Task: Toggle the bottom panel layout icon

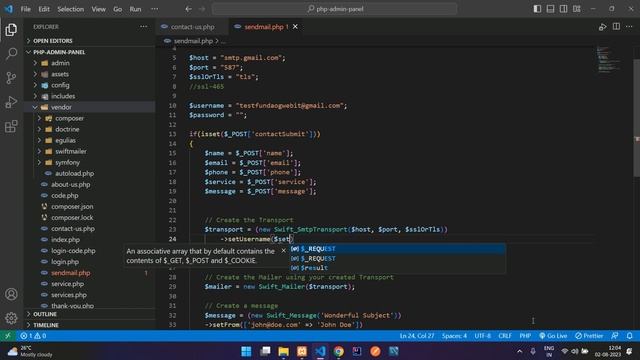Action: pos(550,9)
